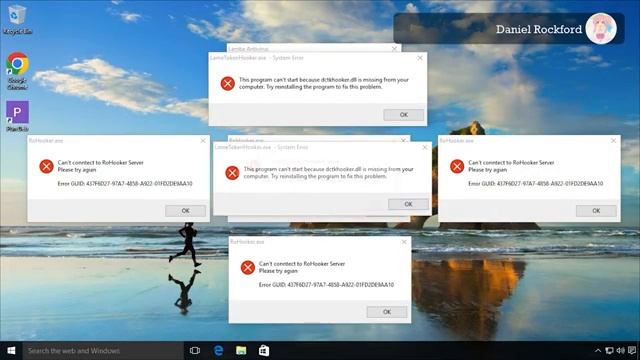Screen dimensions: 640x360
Task: Click the red error icon in the left RoHooker dialog
Action: pyautogui.click(x=46, y=166)
